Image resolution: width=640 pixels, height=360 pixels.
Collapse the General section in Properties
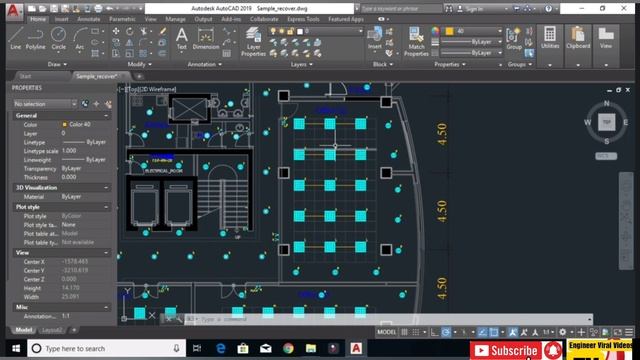pos(106,116)
